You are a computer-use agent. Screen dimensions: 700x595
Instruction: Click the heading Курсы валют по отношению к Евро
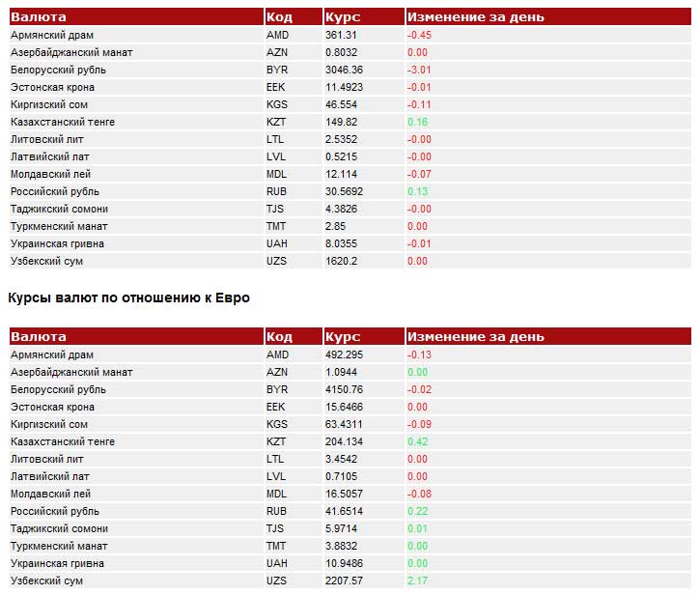(129, 297)
